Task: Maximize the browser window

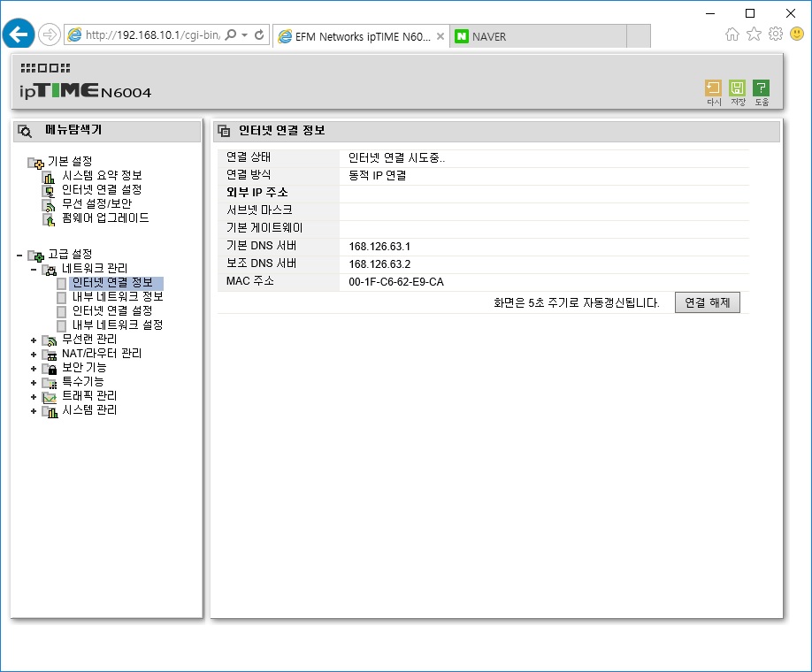Action: pyautogui.click(x=750, y=13)
